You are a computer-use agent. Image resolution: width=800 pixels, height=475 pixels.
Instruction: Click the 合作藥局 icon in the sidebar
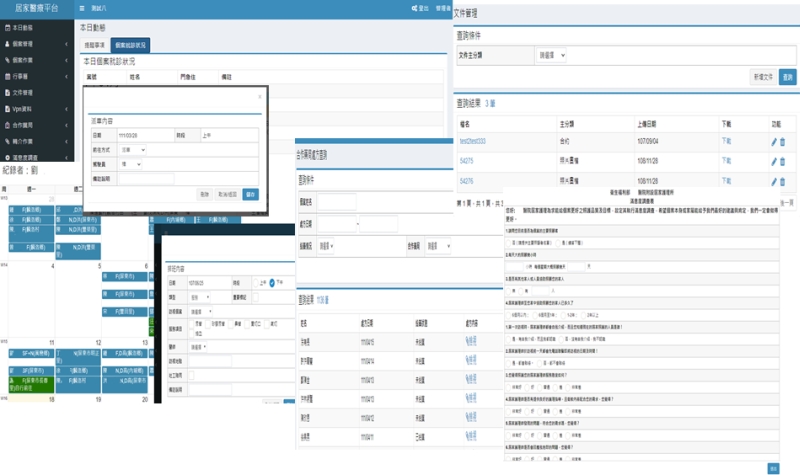point(7,125)
